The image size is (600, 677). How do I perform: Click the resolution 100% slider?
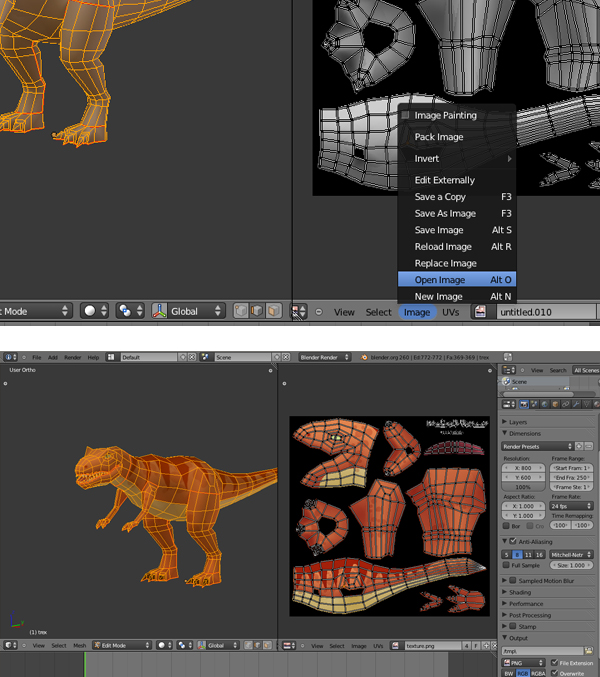[x=523, y=487]
